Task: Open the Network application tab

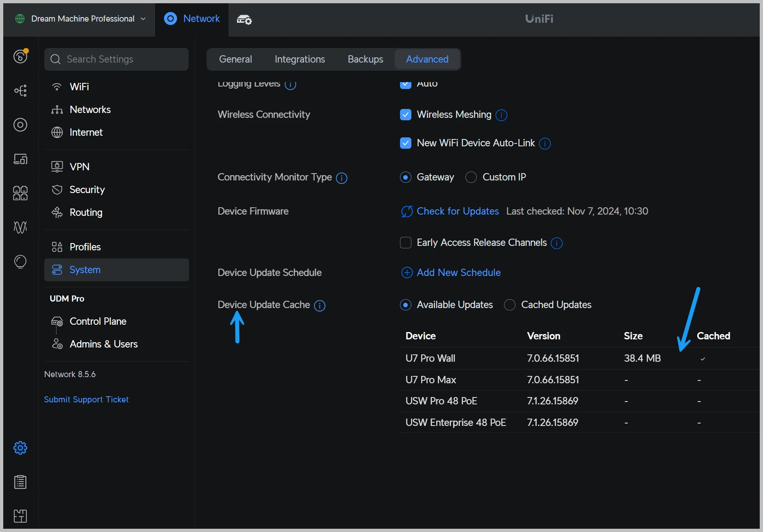Action: coord(192,19)
